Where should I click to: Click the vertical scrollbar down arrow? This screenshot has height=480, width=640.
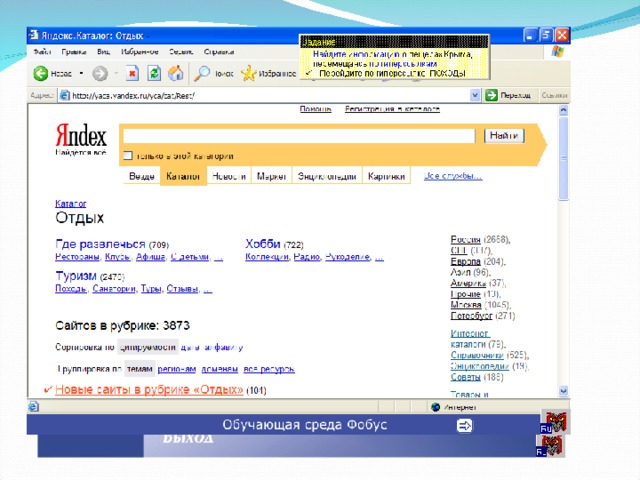(x=563, y=391)
